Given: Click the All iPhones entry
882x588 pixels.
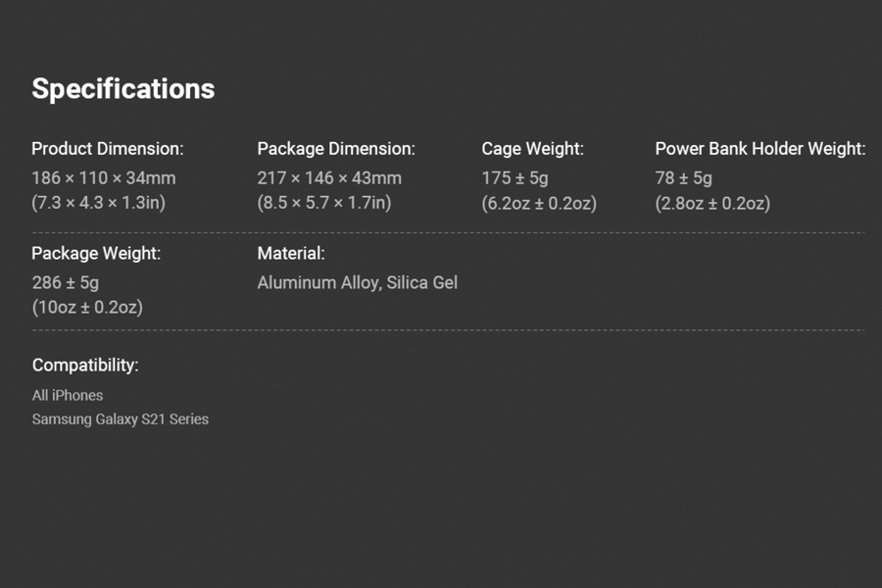Looking at the screenshot, I should point(68,396).
